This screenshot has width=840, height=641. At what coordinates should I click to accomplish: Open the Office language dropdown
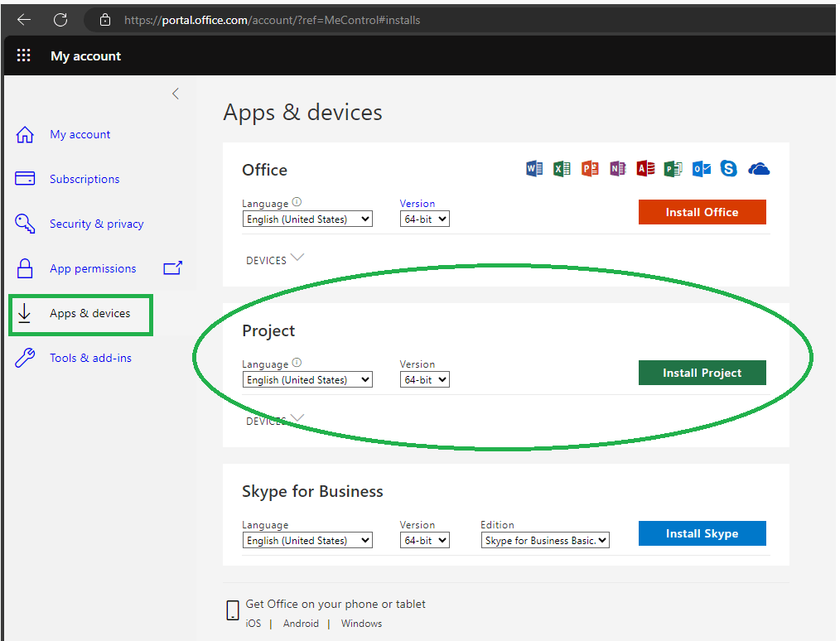pyautogui.click(x=307, y=219)
